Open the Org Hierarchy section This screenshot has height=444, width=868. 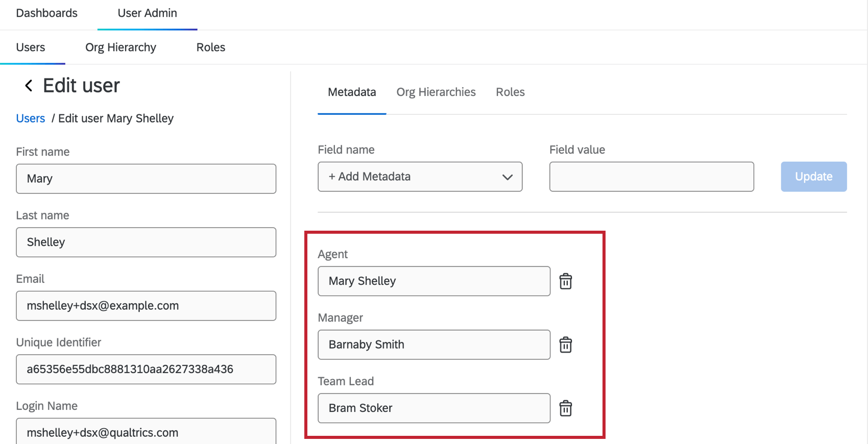(120, 47)
